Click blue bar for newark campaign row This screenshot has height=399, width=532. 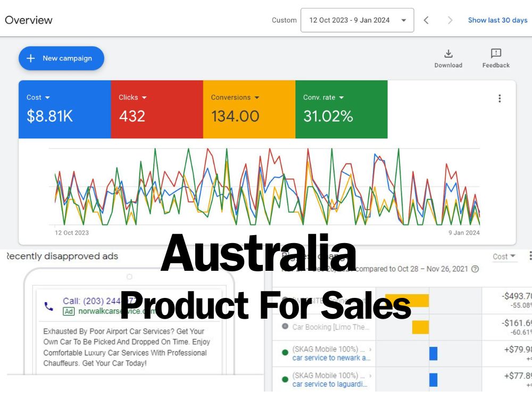pyautogui.click(x=433, y=354)
